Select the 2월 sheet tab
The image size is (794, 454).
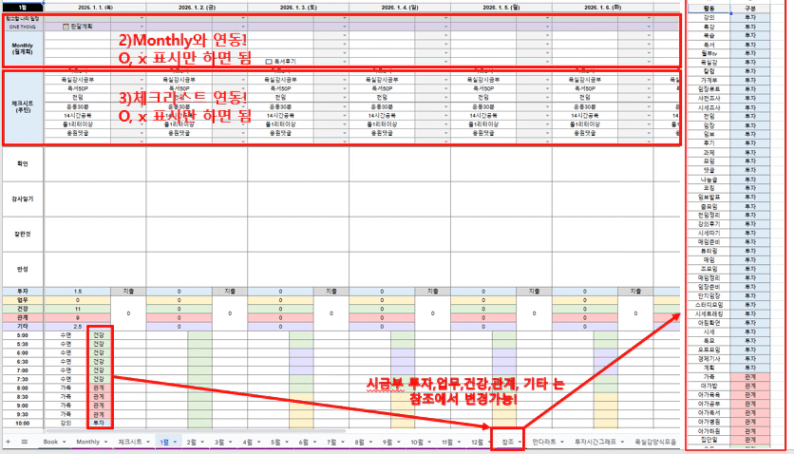tap(191, 442)
